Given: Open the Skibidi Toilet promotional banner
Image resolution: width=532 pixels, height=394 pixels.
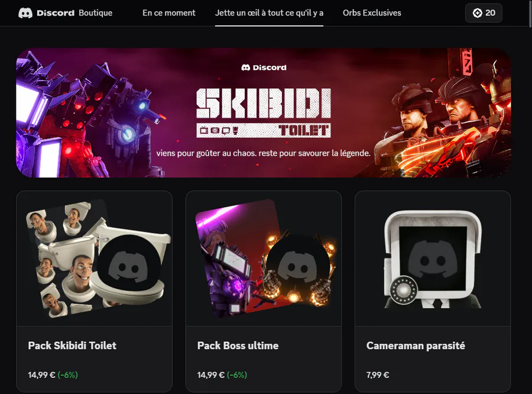Looking at the screenshot, I should [x=264, y=113].
